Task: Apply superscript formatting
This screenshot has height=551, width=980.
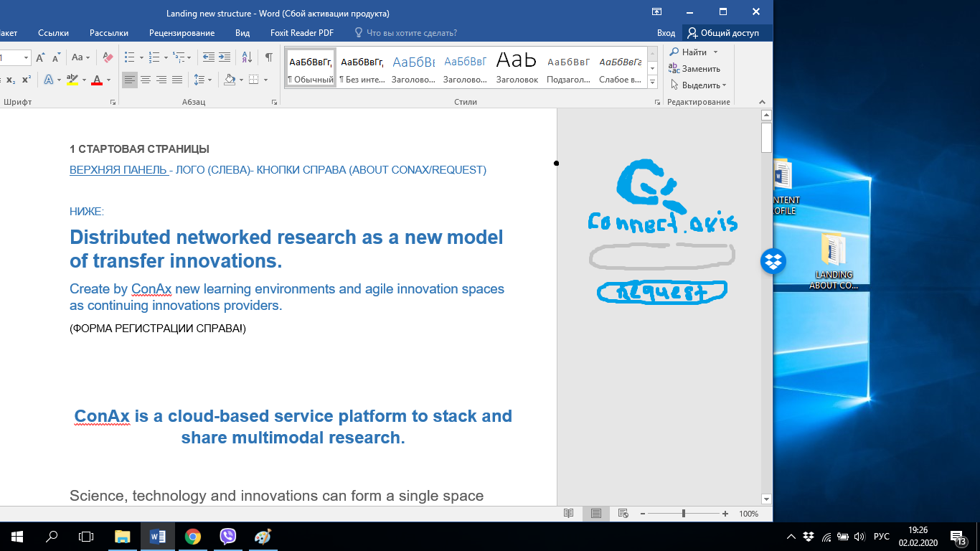Action: (x=27, y=80)
